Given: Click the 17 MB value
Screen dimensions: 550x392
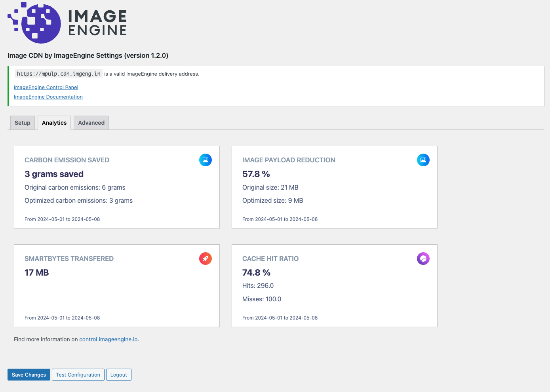Looking at the screenshot, I should point(36,272).
